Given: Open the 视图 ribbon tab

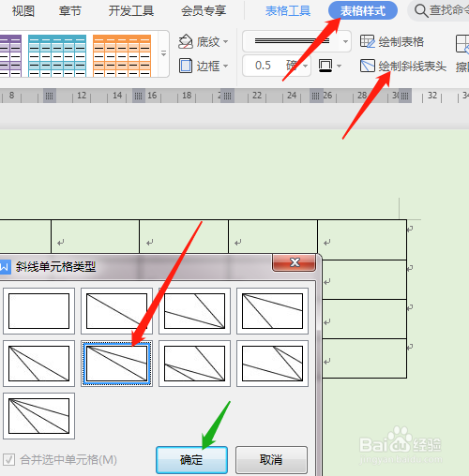Looking at the screenshot, I should (23, 11).
